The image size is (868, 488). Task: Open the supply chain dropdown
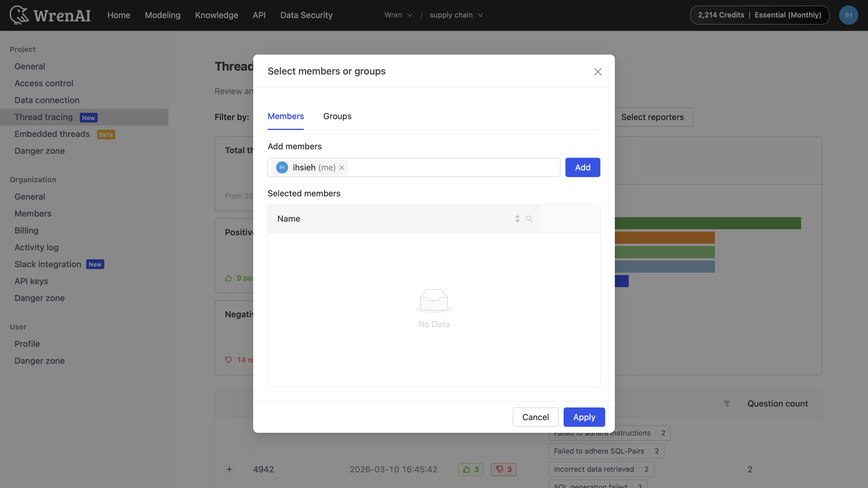point(456,15)
